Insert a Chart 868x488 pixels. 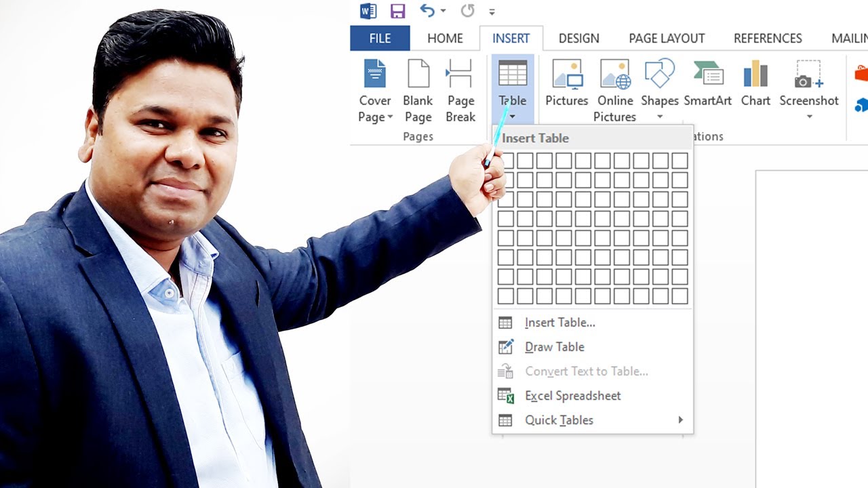[755, 85]
